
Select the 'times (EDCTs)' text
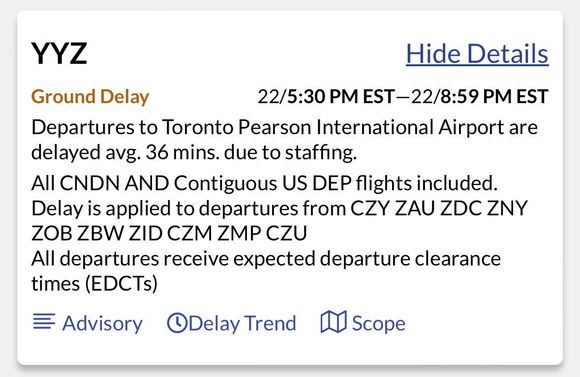pyautogui.click(x=94, y=284)
